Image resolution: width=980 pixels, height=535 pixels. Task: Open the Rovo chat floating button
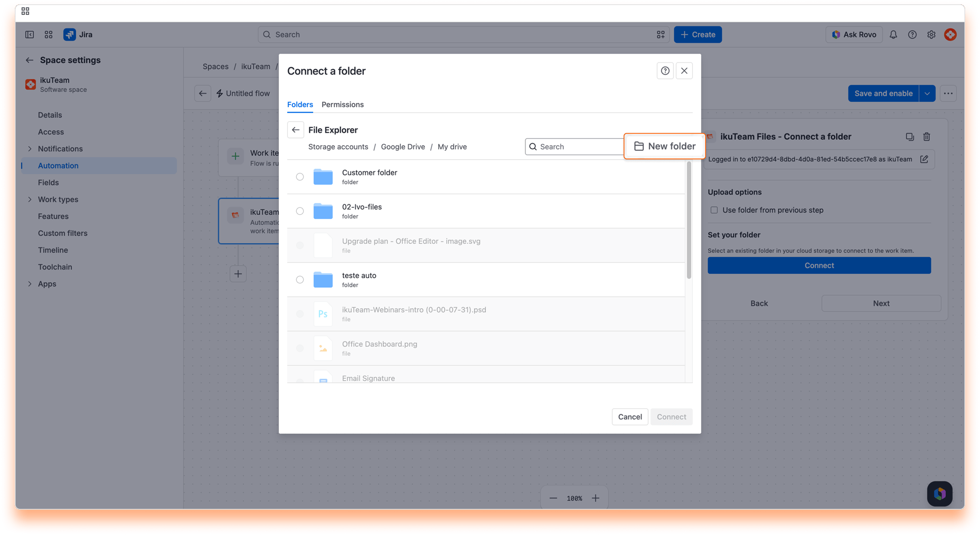click(940, 494)
